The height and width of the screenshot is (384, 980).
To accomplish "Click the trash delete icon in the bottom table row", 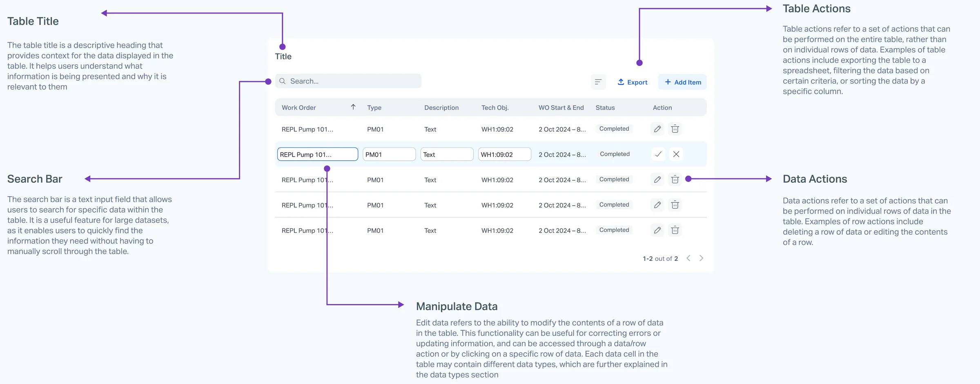I will click(675, 230).
